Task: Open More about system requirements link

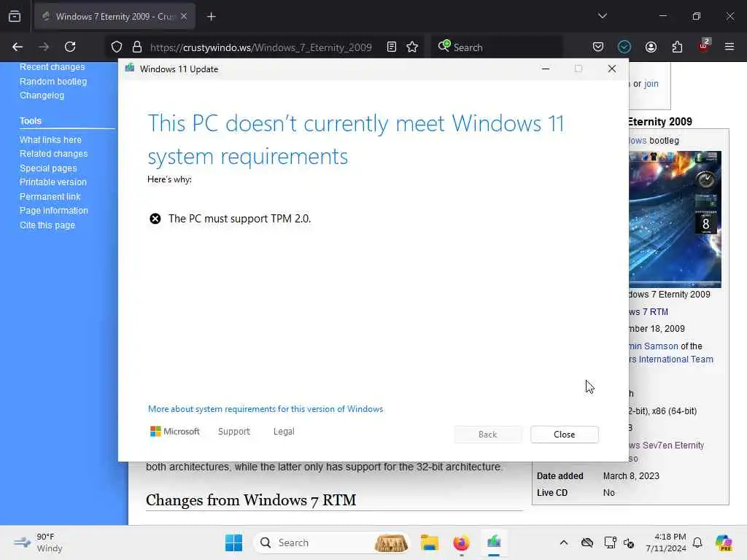Action: (266, 409)
